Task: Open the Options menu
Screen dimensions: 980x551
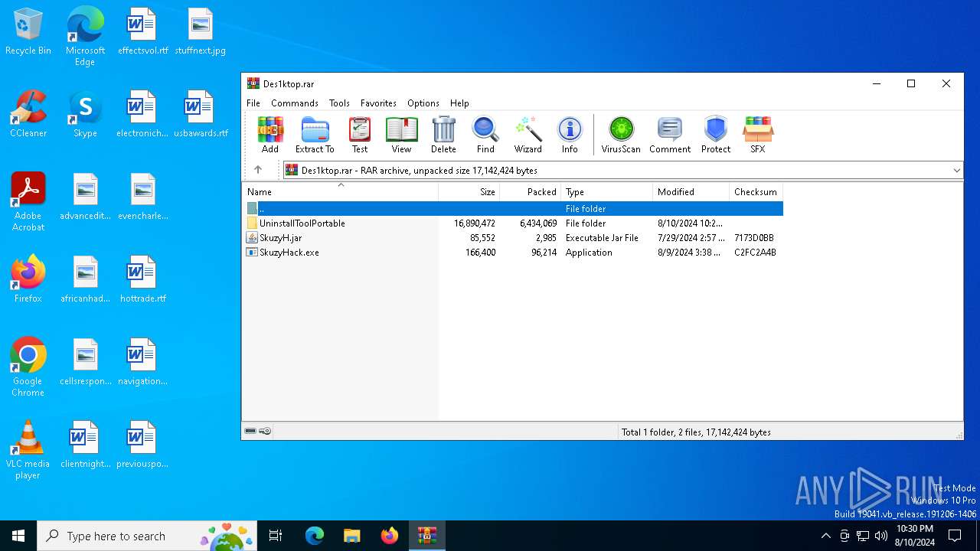Action: pyautogui.click(x=423, y=103)
